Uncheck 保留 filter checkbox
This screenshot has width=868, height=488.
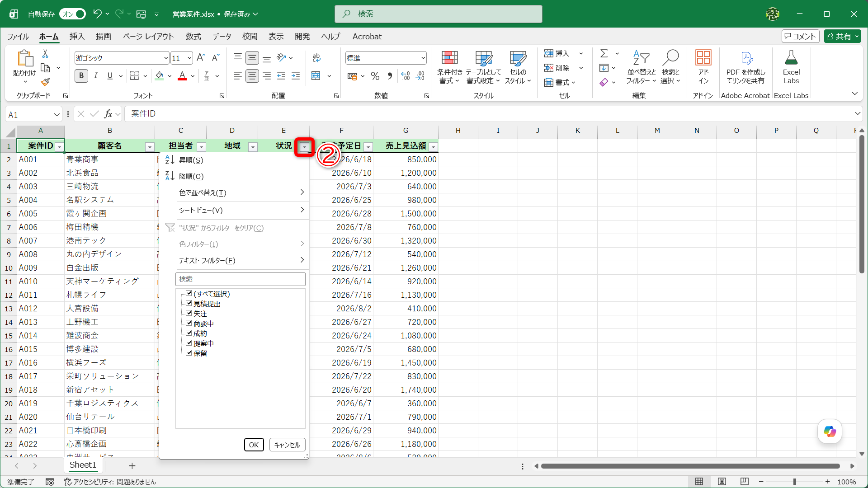189,353
